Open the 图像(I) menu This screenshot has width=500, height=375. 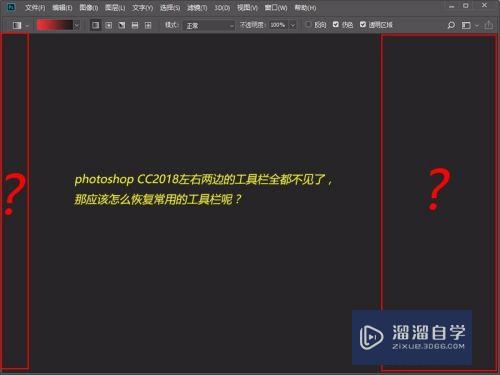[89, 7]
